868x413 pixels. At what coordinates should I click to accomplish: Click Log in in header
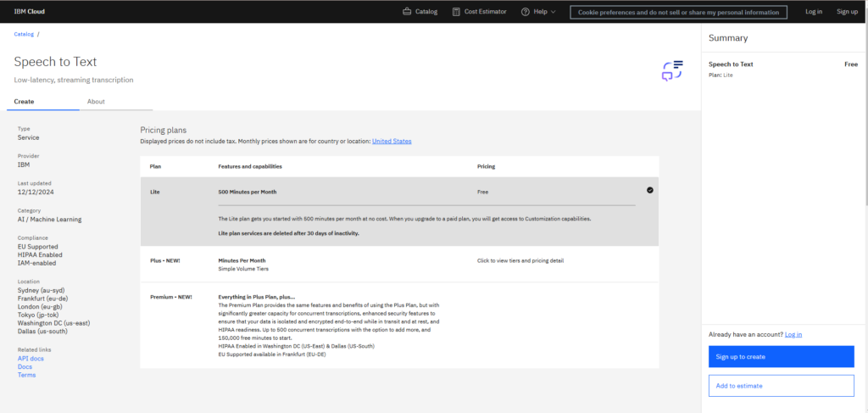point(814,12)
